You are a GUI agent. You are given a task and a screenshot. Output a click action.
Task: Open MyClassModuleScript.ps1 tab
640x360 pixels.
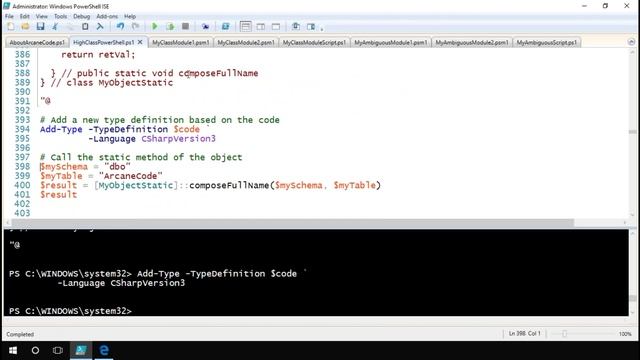[314, 42]
